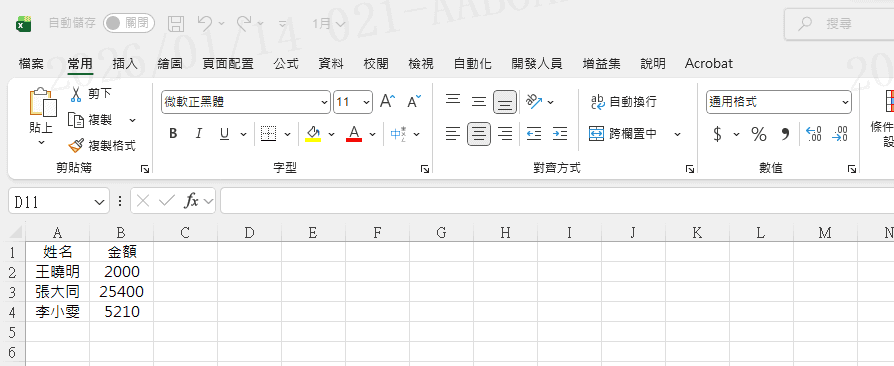Click the Save floppy disk icon

(176, 23)
